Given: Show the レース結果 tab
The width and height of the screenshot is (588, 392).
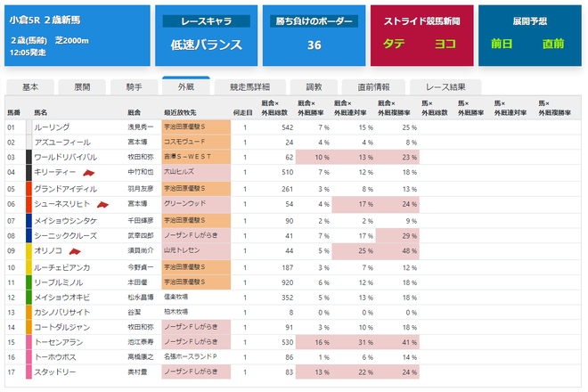Looking at the screenshot, I should [445, 87].
